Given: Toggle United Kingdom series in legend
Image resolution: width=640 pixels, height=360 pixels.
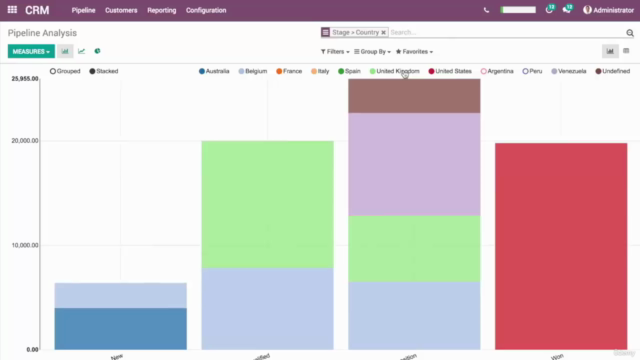Looking at the screenshot, I should pos(394,71).
